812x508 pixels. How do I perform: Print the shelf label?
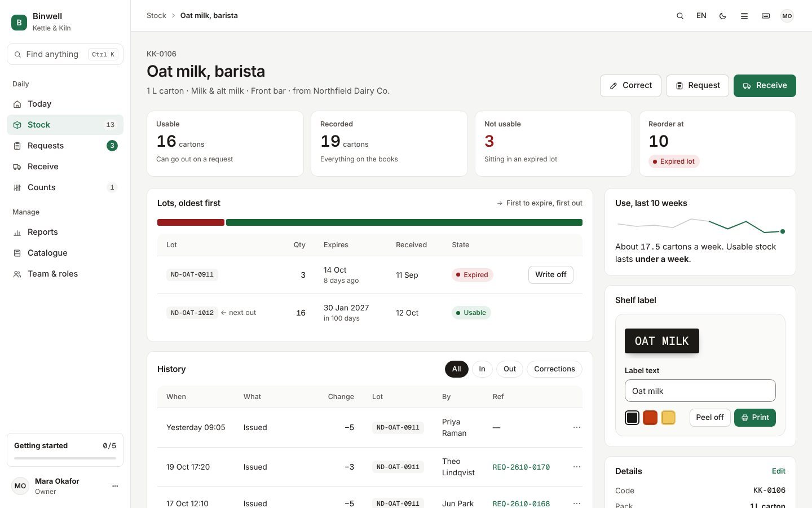point(754,418)
